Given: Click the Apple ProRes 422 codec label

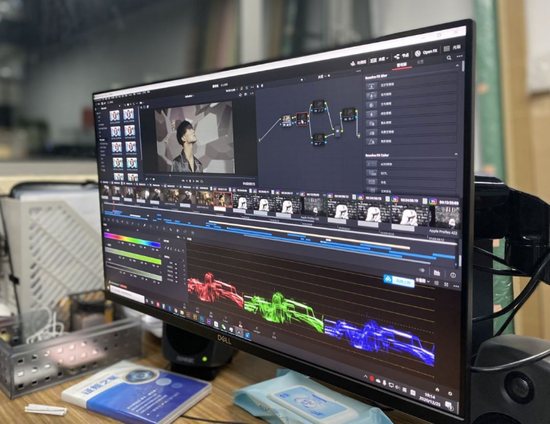Looking at the screenshot, I should [443, 232].
